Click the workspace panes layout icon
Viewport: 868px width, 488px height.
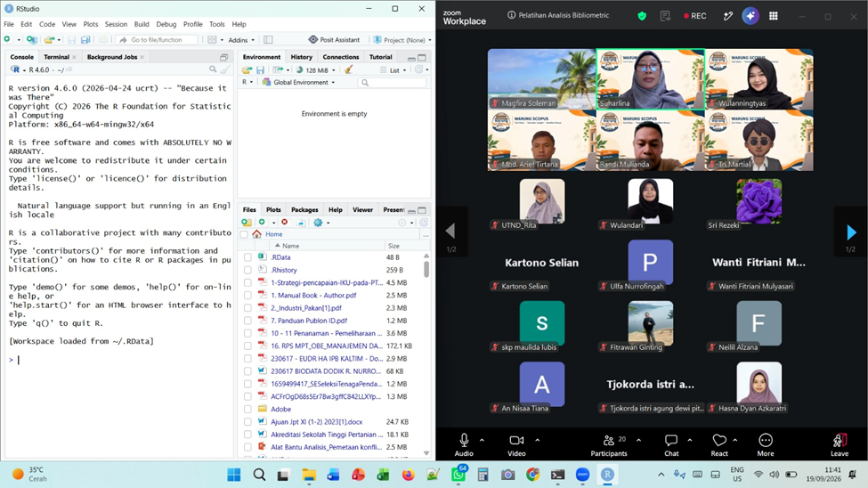pyautogui.click(x=212, y=40)
